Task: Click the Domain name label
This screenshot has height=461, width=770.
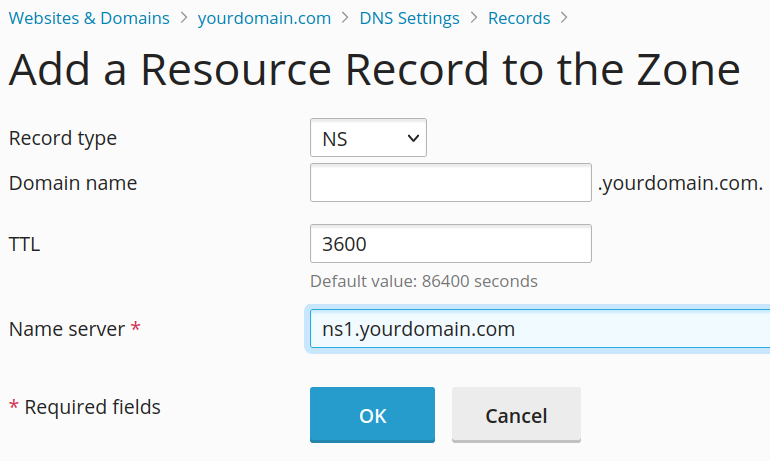Action: pos(73,183)
